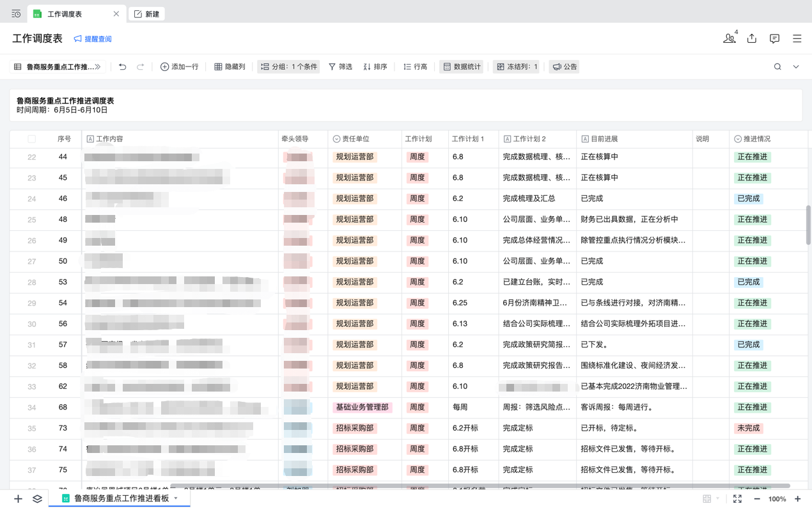Click the undo arrow icon

pos(123,67)
